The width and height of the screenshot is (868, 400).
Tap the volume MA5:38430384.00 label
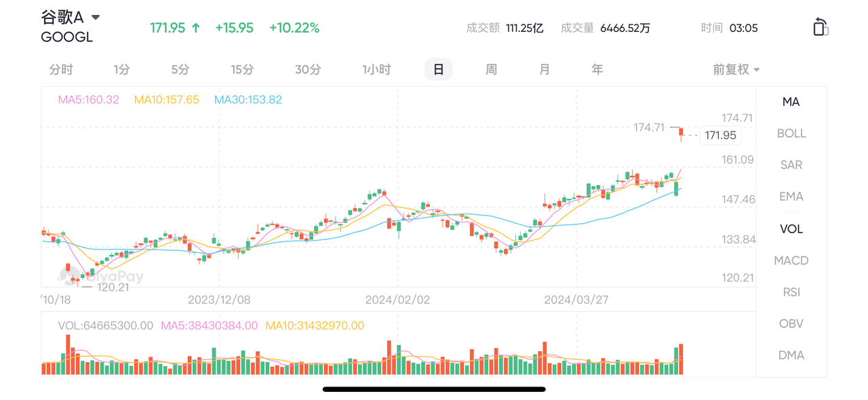tap(210, 325)
